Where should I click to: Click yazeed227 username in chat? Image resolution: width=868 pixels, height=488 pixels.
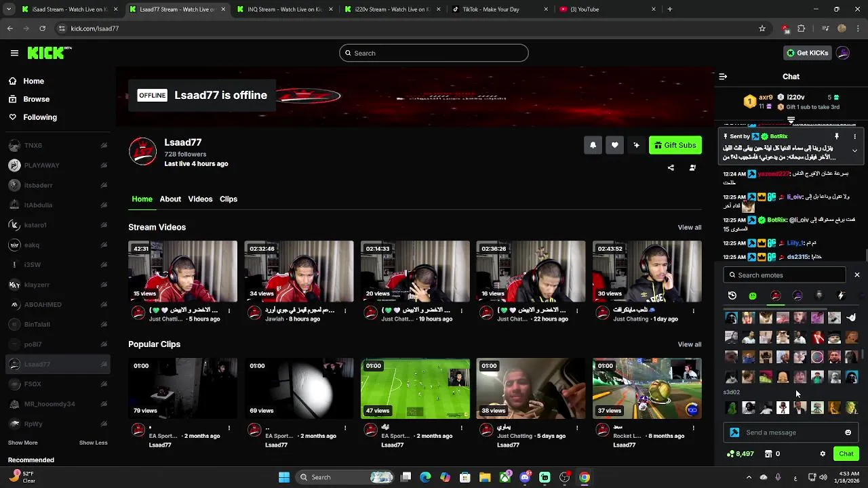coord(773,174)
